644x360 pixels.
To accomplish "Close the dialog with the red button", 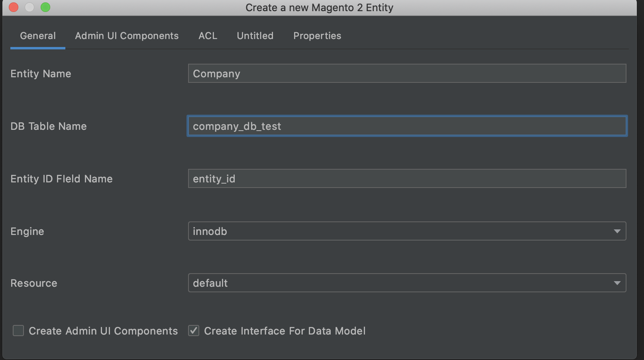I will tap(14, 7).
